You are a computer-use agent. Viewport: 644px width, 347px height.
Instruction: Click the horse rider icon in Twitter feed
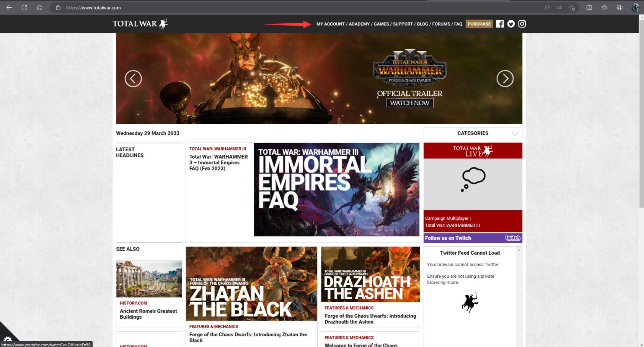pyautogui.click(x=470, y=302)
